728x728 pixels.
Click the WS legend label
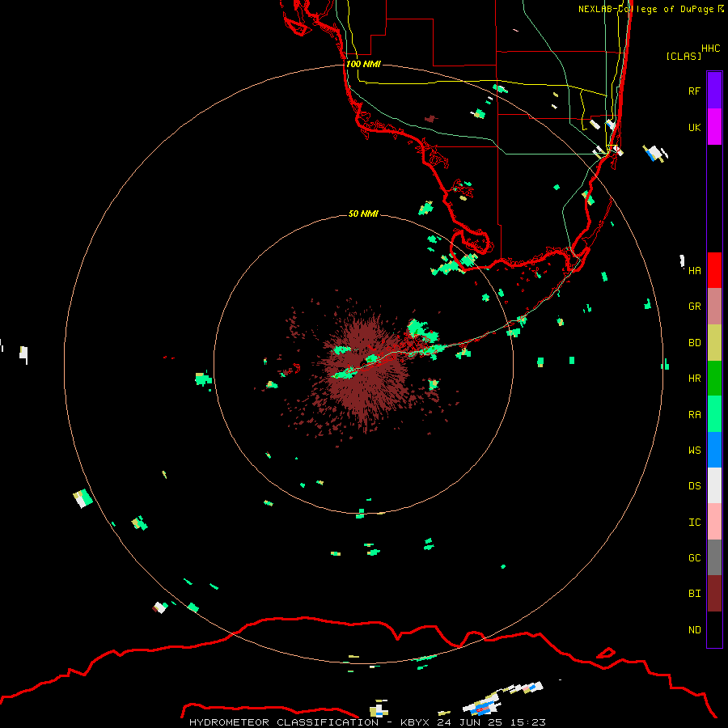click(x=694, y=450)
